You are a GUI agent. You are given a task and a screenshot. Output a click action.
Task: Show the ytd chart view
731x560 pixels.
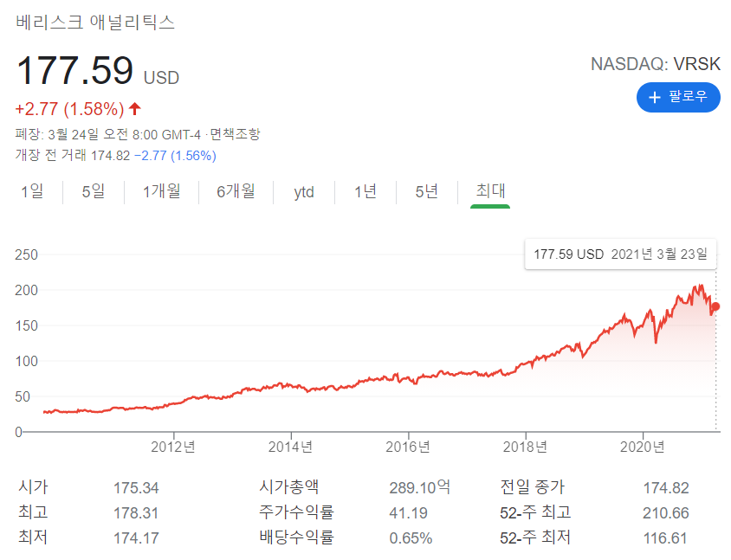pos(302,191)
